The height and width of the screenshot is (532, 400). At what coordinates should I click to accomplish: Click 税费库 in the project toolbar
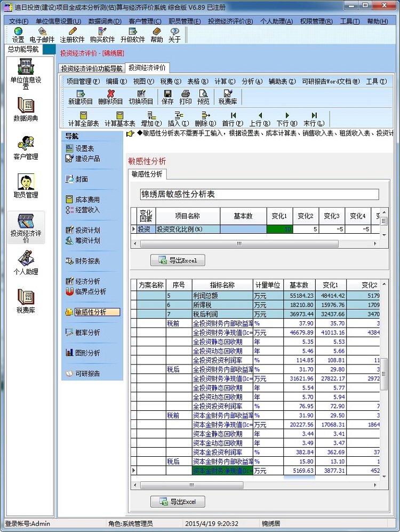click(x=228, y=97)
